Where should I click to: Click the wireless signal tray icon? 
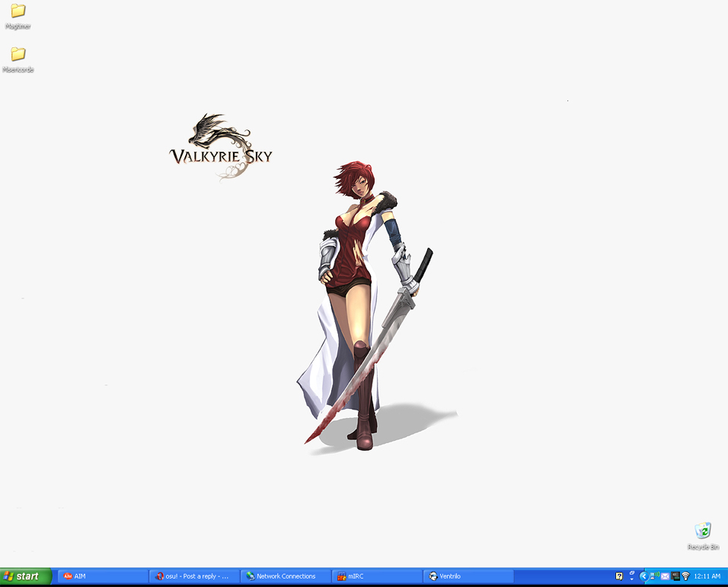tap(686, 576)
